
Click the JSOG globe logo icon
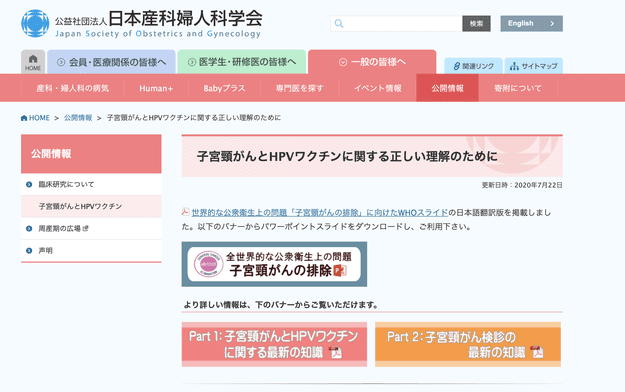click(35, 24)
